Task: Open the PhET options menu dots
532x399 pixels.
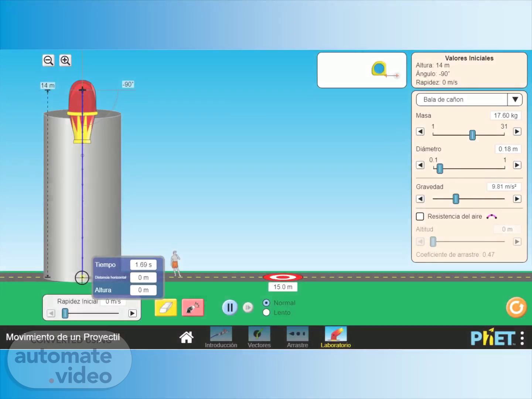Action: [x=522, y=338]
